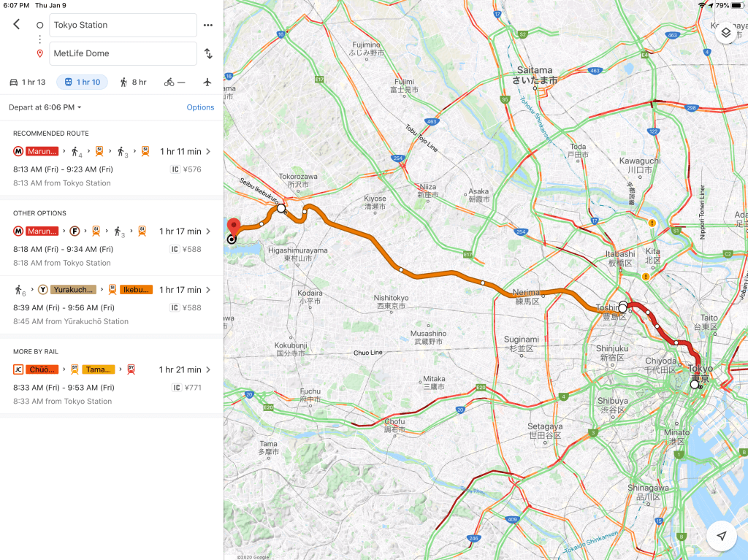Select the transit mode 1 hr 10
This screenshot has height=560, width=748.
click(83, 82)
